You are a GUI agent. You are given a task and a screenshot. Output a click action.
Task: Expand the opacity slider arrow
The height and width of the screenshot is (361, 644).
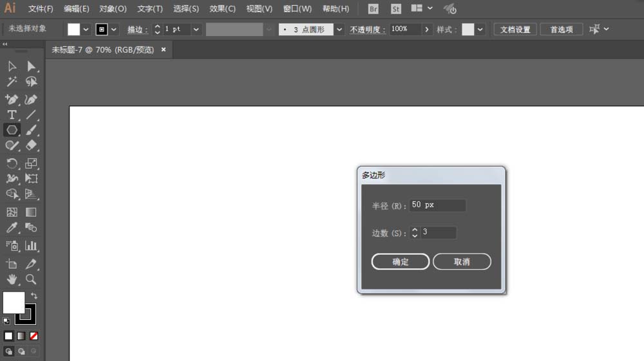coord(427,29)
